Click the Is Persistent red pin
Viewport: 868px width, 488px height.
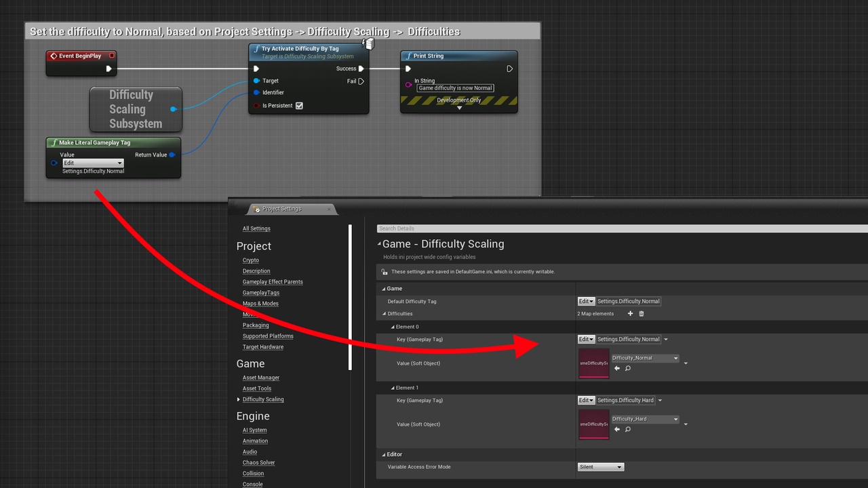[x=256, y=106]
